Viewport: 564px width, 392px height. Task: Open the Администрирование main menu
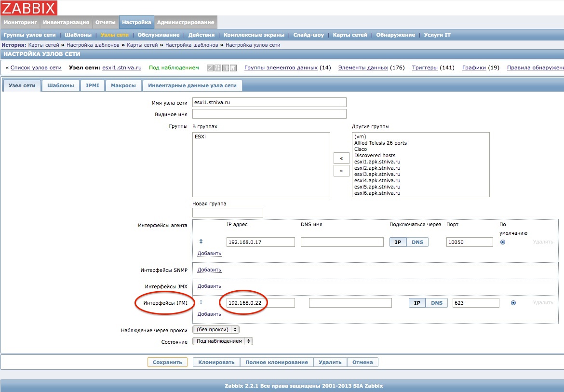point(186,22)
